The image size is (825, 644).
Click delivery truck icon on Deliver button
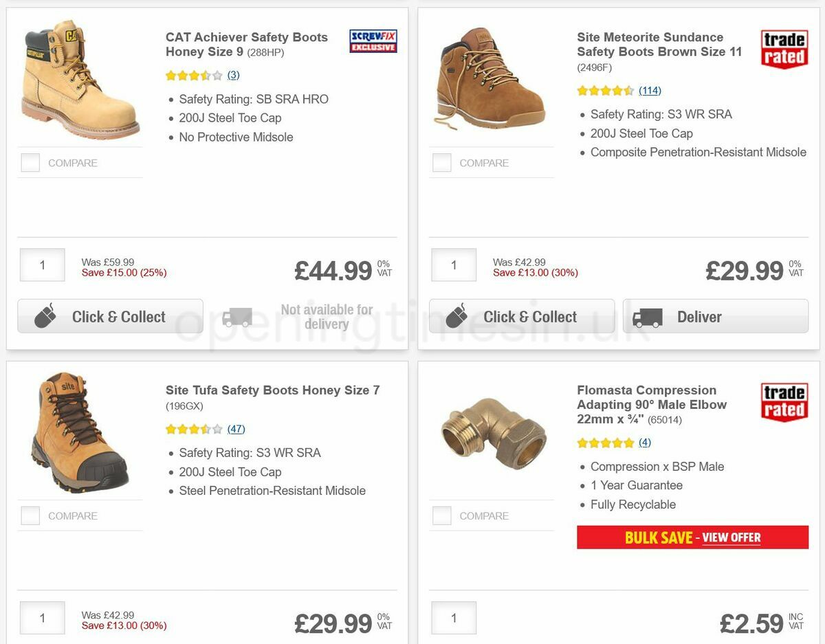tap(647, 317)
